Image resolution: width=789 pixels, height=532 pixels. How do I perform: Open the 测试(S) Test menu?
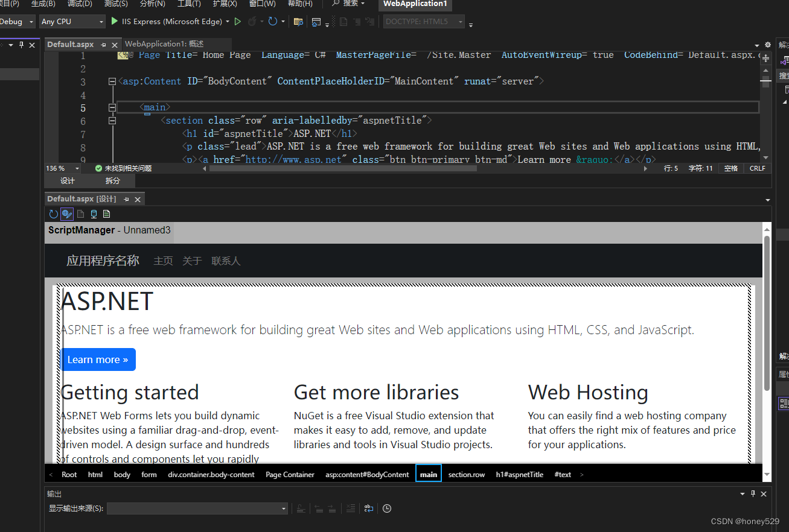[116, 4]
